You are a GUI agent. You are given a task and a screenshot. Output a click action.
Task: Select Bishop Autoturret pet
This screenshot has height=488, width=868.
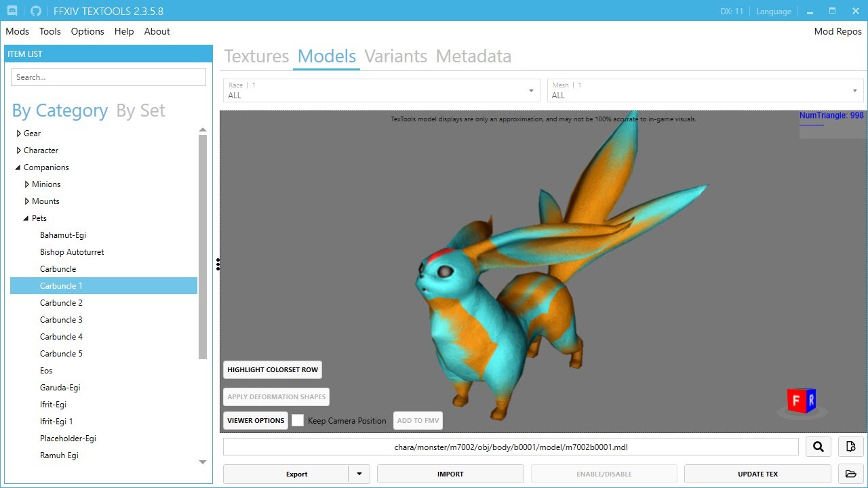[x=72, y=252]
